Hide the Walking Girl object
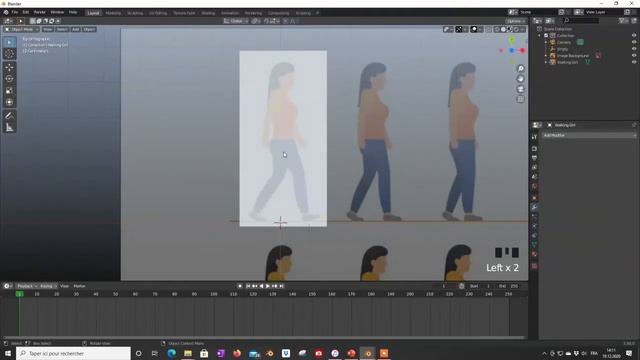Image resolution: width=640 pixels, height=360 pixels. click(x=634, y=62)
